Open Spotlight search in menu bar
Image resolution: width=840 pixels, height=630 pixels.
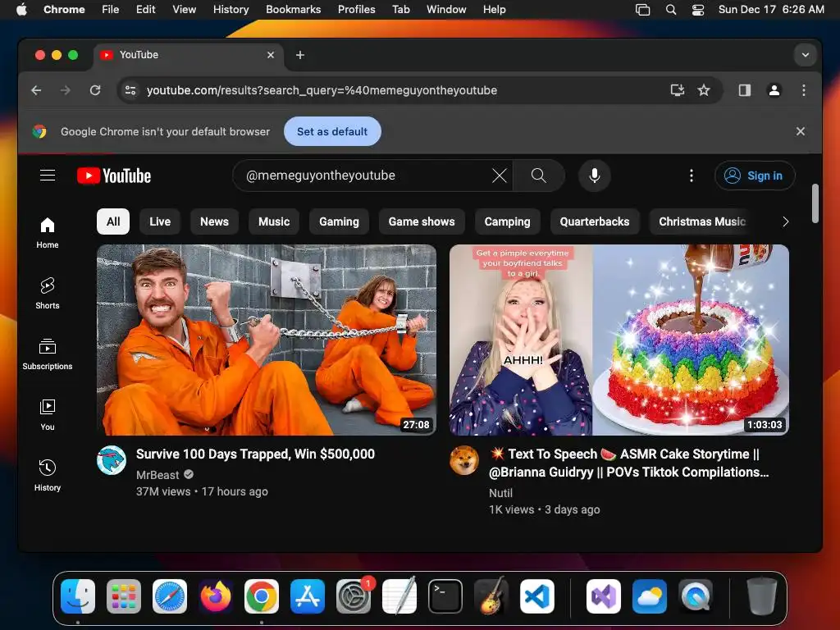pyautogui.click(x=671, y=9)
